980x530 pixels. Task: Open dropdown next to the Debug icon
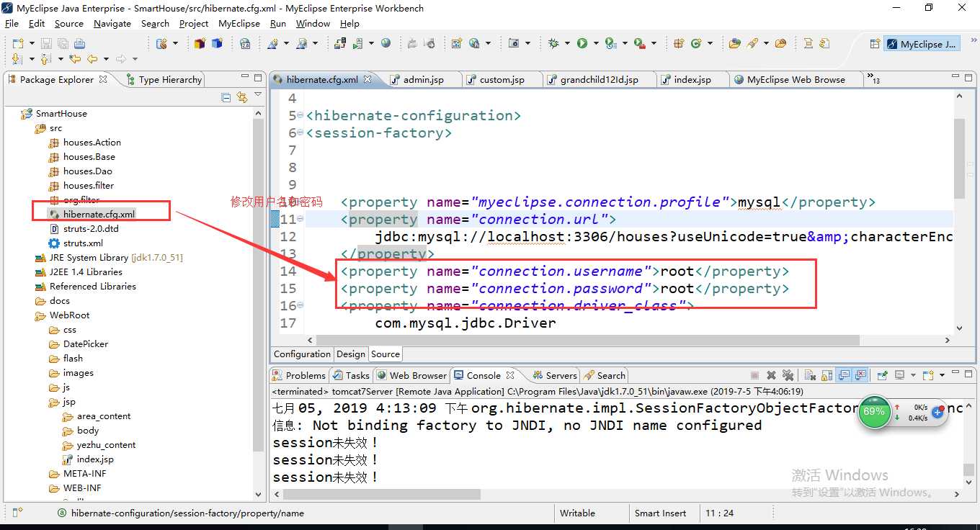[567, 44]
